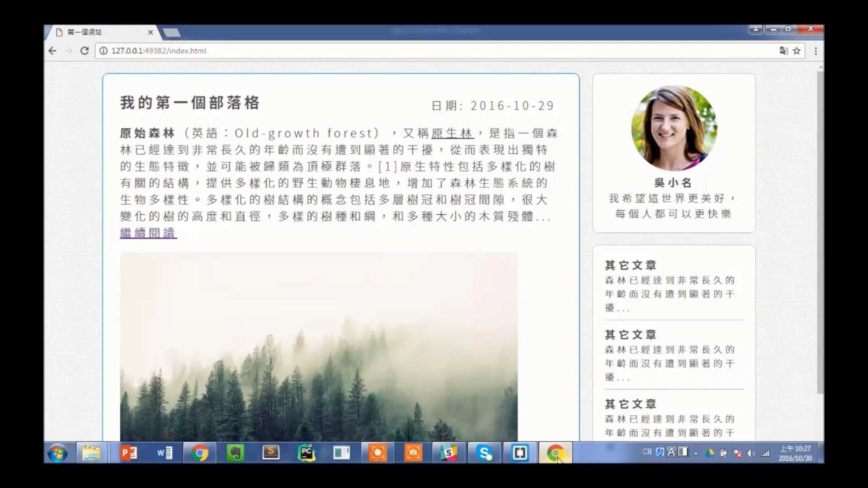Click the browser back arrow

pos(52,51)
